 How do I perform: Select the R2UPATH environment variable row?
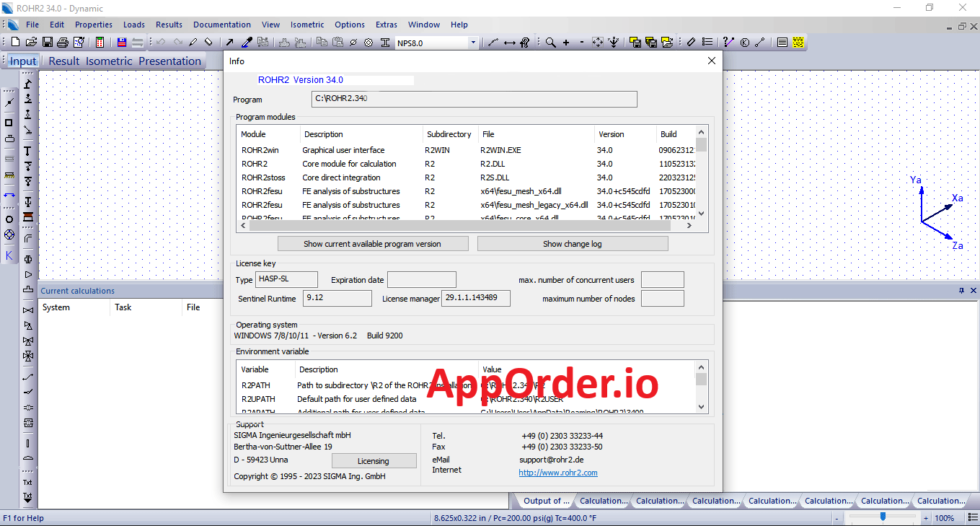(467, 399)
